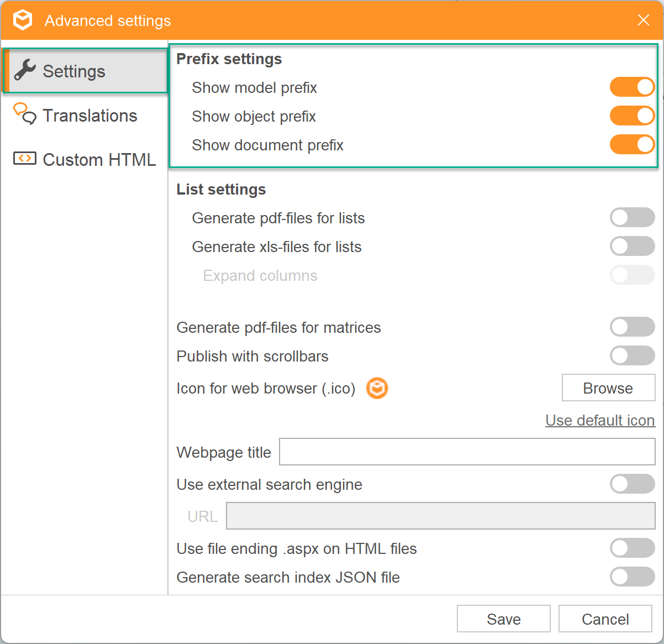This screenshot has height=644, width=664.
Task: Save the advanced settings
Action: (504, 619)
